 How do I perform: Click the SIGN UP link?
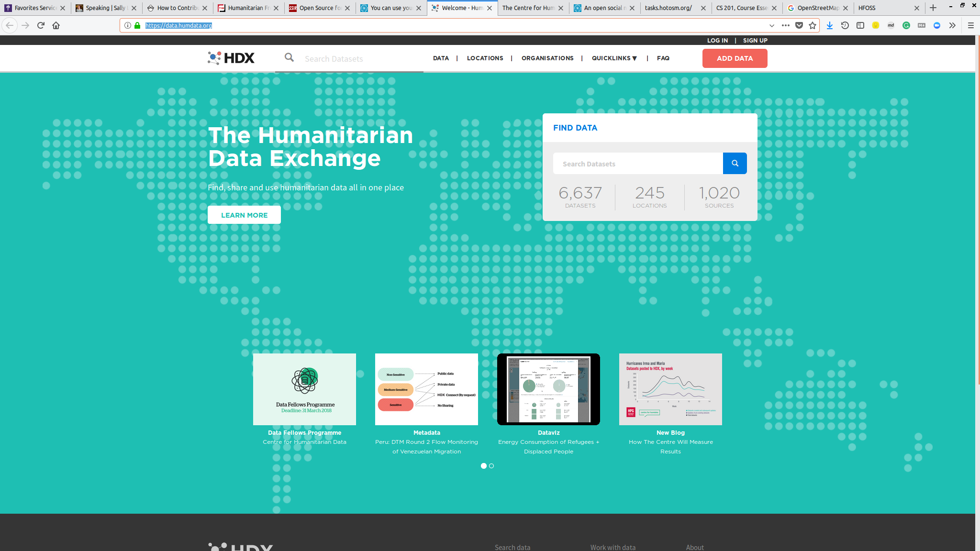click(755, 41)
